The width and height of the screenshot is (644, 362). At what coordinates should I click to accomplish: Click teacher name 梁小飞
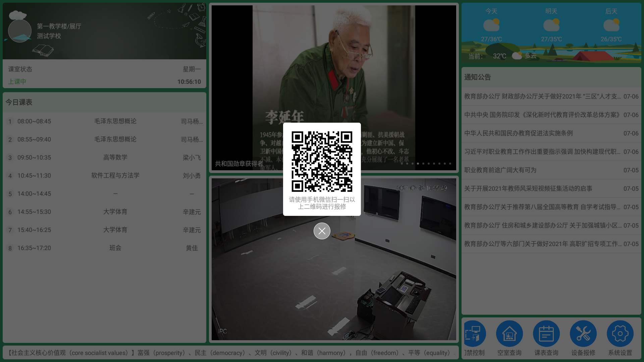tap(192, 158)
